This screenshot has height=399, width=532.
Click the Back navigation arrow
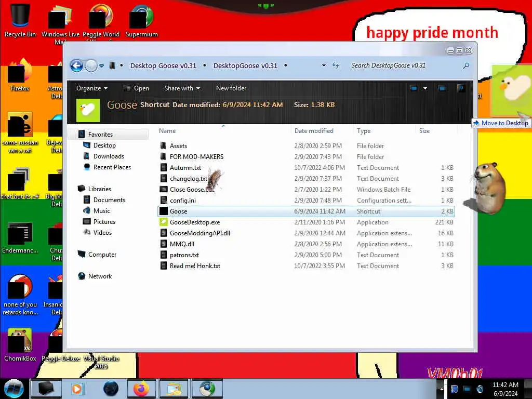pos(77,65)
